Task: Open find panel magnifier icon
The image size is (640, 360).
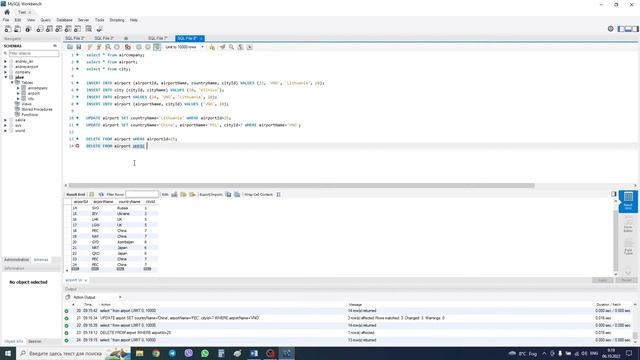Action: tap(231, 47)
